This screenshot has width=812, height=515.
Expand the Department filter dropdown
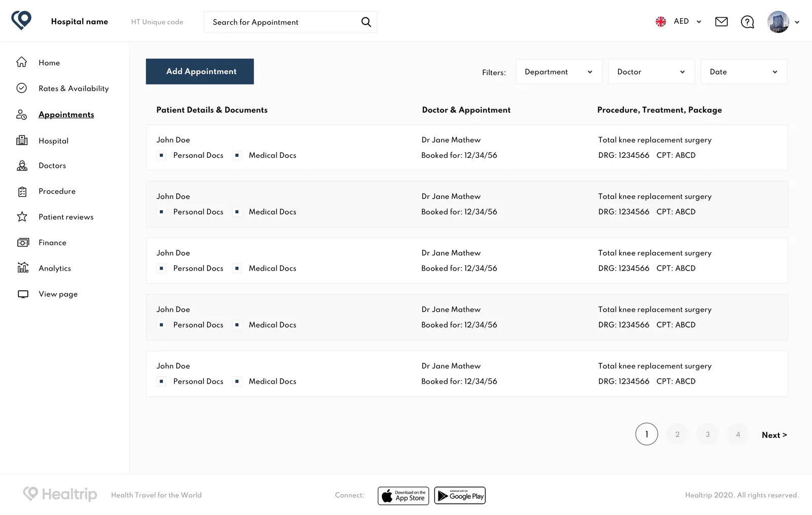[559, 72]
